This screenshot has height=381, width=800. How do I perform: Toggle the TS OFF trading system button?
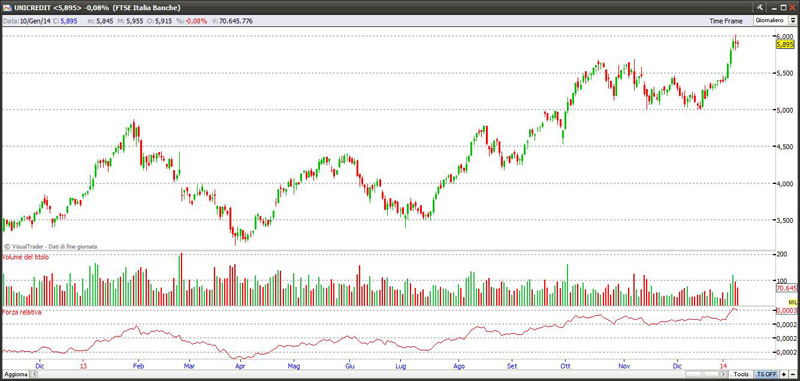pyautogui.click(x=767, y=374)
